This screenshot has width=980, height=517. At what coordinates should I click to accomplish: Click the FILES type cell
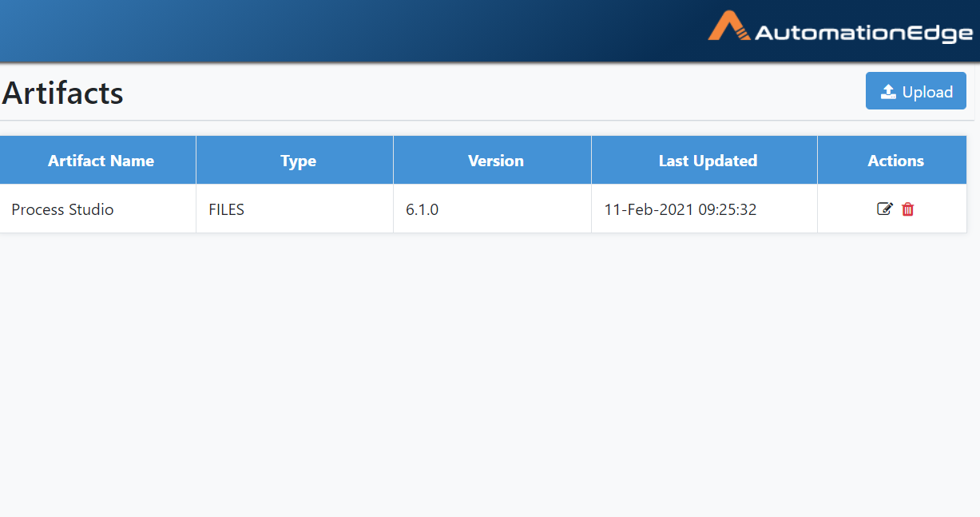295,209
